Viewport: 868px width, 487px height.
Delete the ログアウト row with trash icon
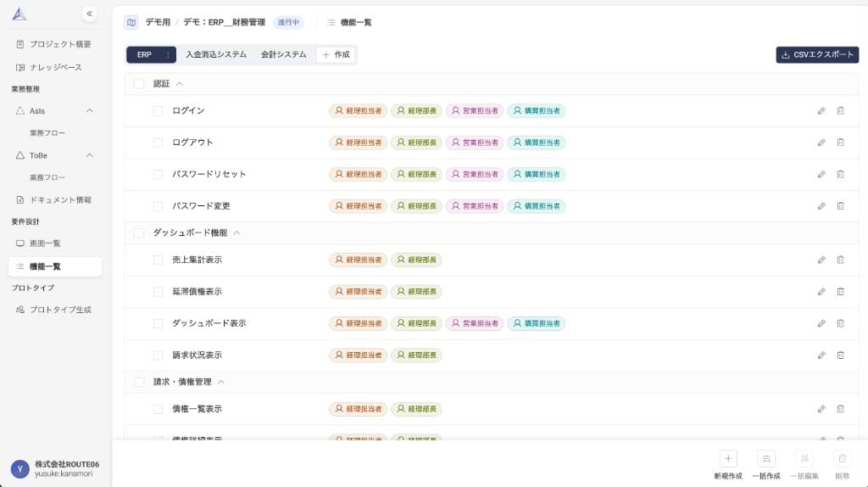coord(840,143)
